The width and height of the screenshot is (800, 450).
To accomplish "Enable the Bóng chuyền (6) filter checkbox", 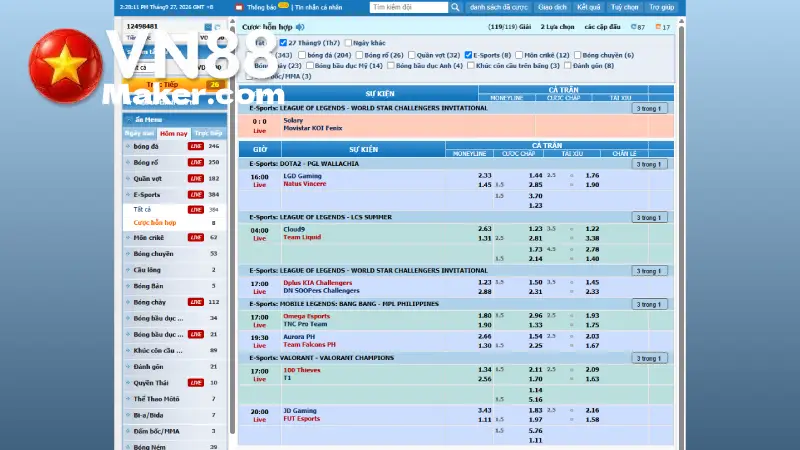I will tap(578, 55).
